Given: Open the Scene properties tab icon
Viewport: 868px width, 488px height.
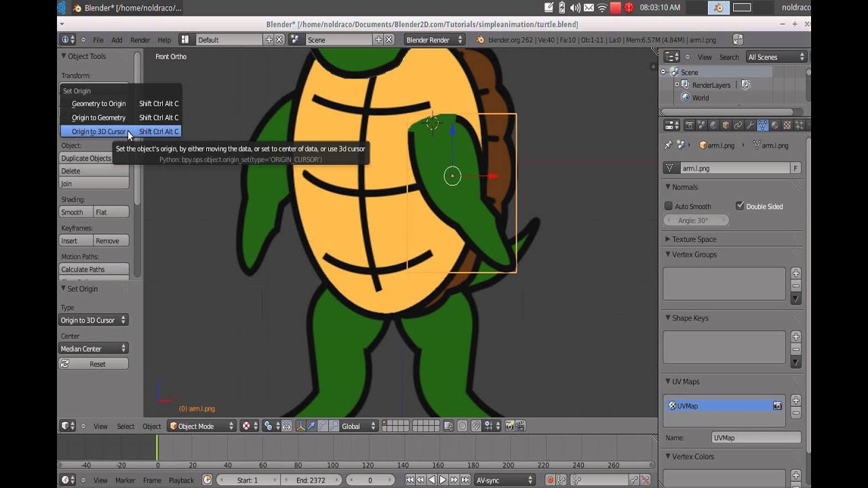Looking at the screenshot, I should tap(701, 125).
